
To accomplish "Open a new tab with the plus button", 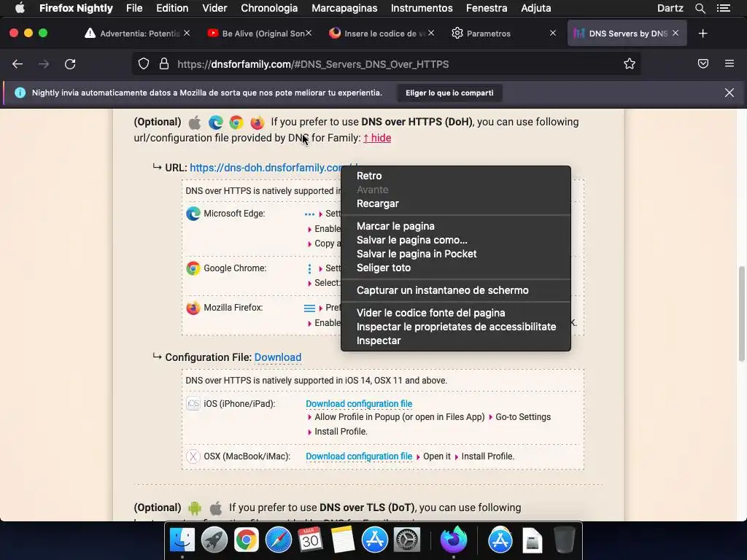I will tap(703, 34).
